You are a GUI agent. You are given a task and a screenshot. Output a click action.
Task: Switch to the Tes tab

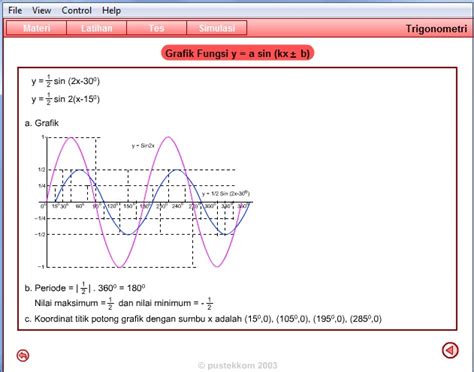pyautogui.click(x=157, y=28)
